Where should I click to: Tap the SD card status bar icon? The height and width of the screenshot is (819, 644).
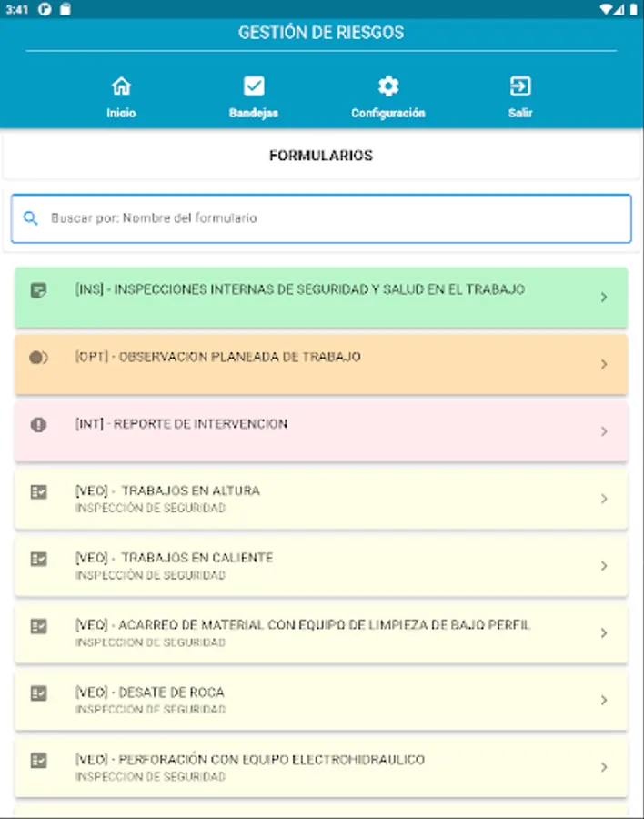[x=65, y=9]
